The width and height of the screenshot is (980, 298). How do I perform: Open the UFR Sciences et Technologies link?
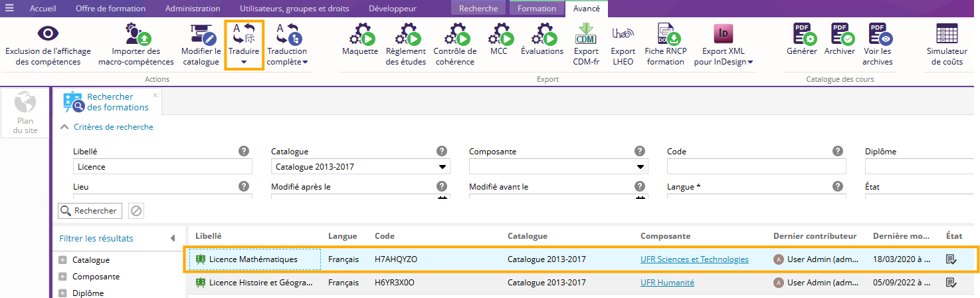pos(694,259)
